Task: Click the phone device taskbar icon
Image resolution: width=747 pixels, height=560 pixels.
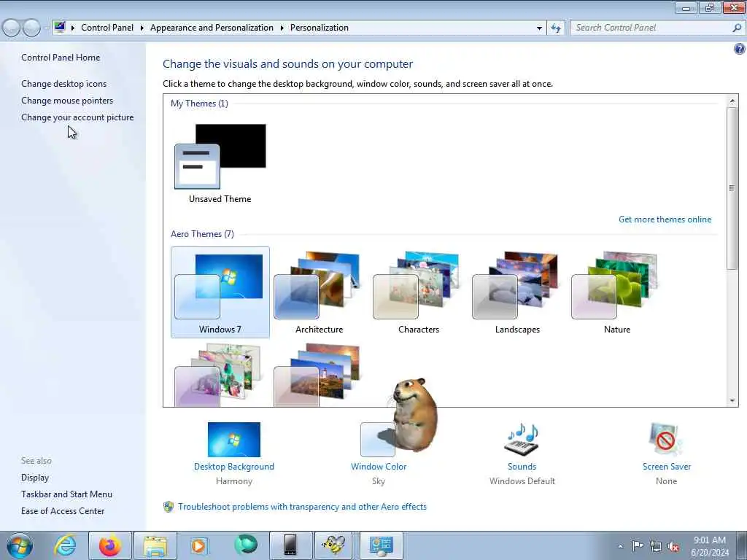Action: click(290, 545)
